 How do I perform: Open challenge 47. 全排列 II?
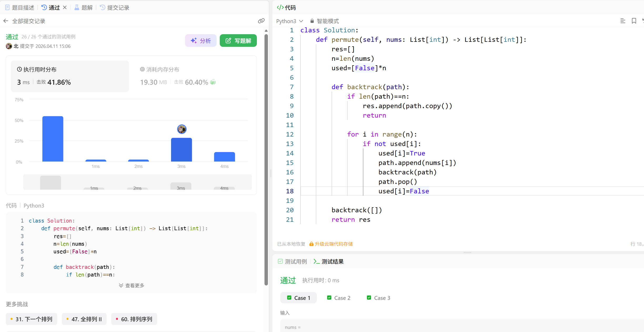point(84,319)
